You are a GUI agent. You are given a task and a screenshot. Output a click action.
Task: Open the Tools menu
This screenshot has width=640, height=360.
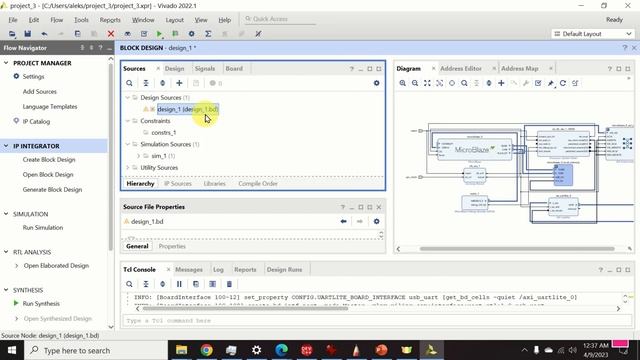coord(81,20)
